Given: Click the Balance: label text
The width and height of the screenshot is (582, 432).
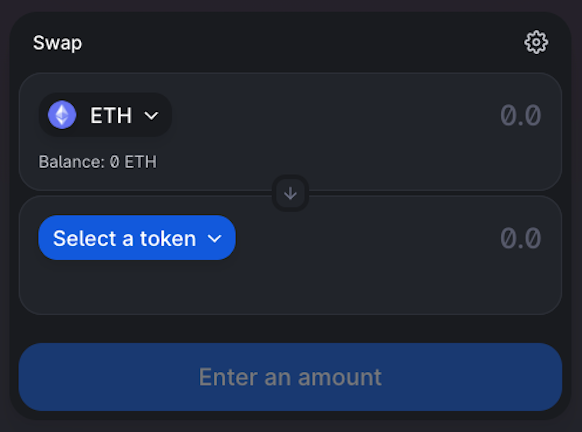Looking at the screenshot, I should coord(72,162).
